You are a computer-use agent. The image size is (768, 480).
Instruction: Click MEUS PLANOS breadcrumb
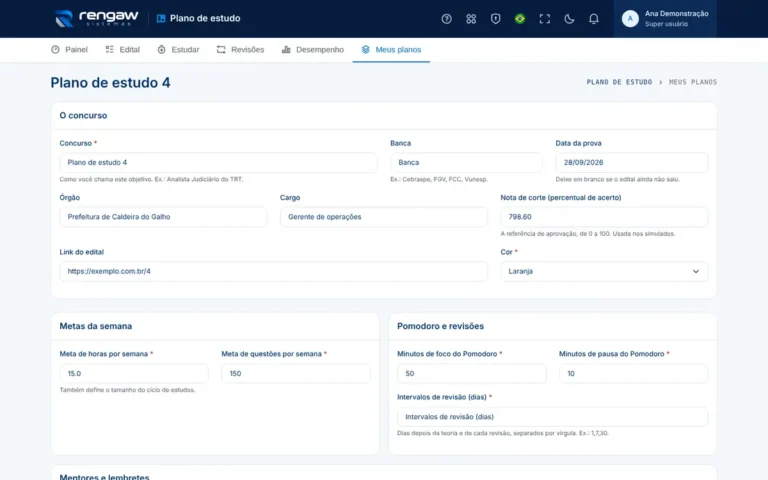(x=693, y=82)
